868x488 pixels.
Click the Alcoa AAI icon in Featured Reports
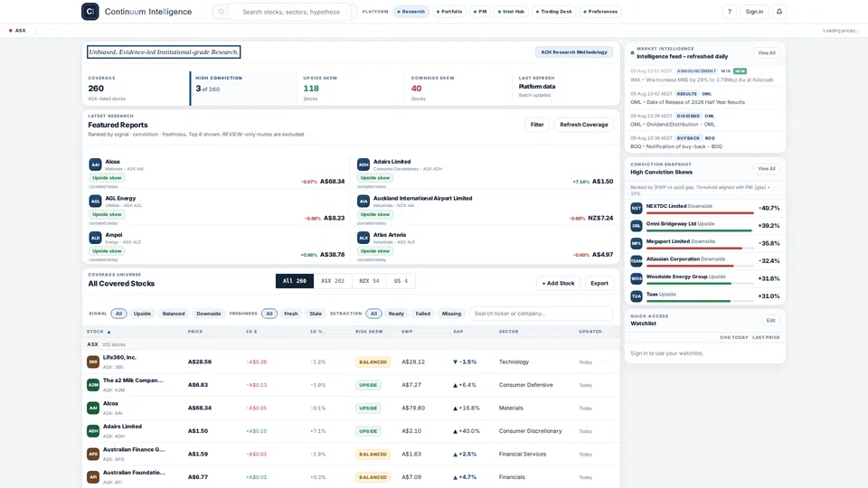tap(95, 164)
